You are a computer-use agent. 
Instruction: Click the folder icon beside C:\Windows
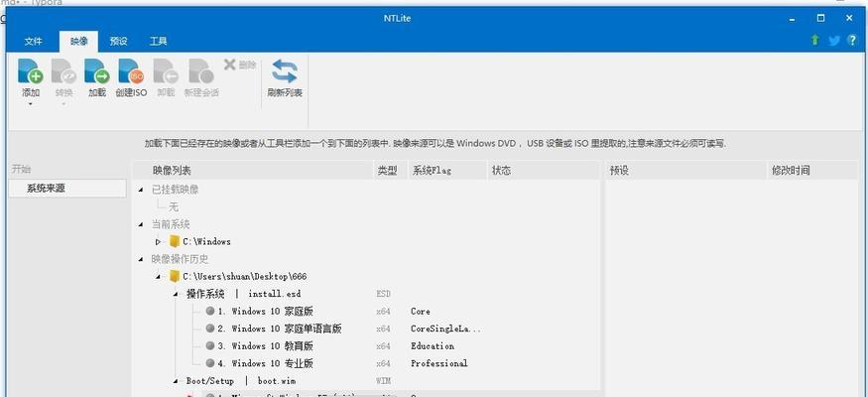pyautogui.click(x=175, y=241)
